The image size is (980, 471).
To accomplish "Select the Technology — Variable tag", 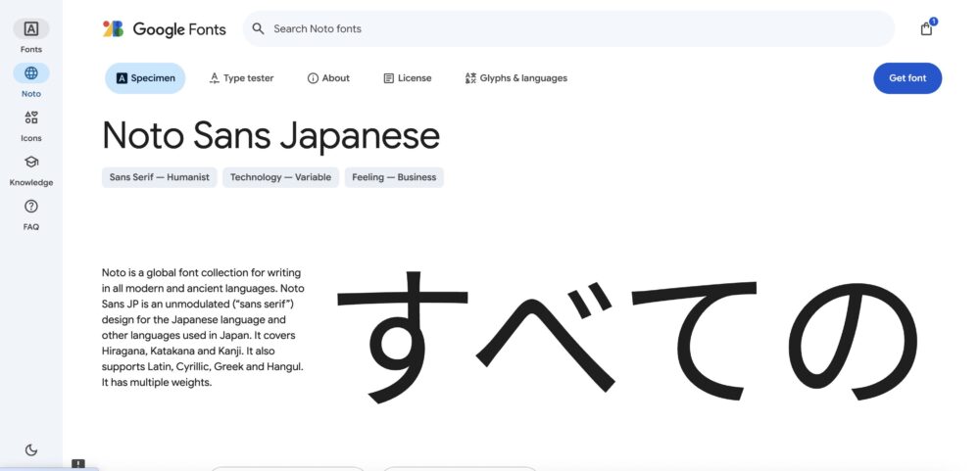I will pos(280,177).
